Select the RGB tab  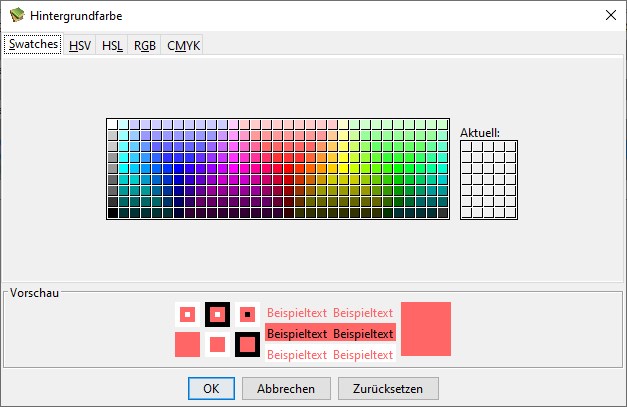(x=144, y=45)
